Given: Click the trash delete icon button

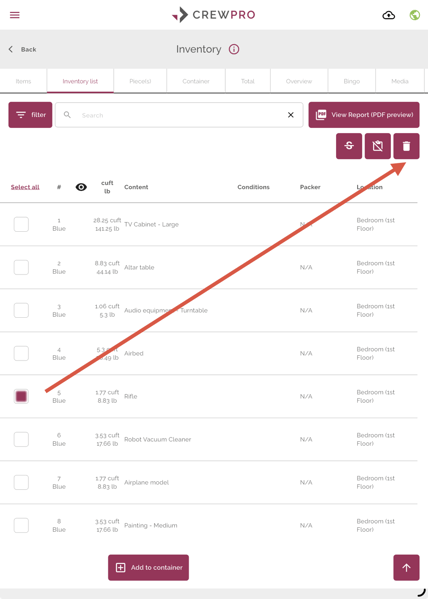Looking at the screenshot, I should tap(406, 146).
